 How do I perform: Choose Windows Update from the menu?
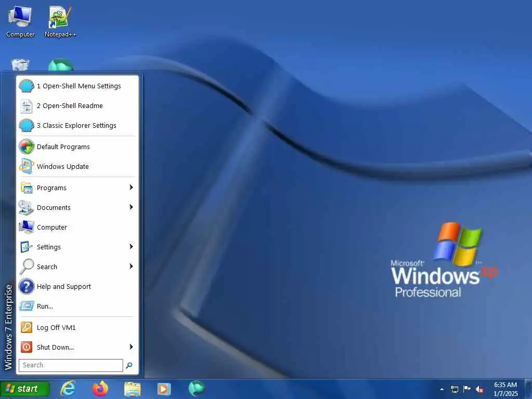(x=77, y=167)
